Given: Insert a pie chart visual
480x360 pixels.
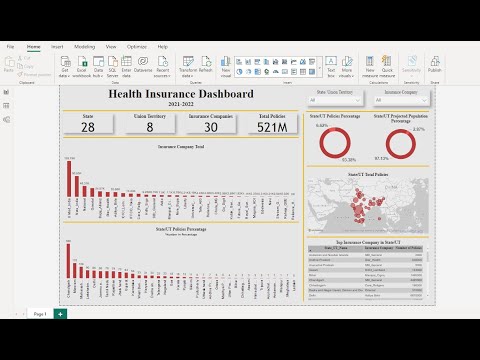Looking at the screenshot, I should [x=239, y=72].
